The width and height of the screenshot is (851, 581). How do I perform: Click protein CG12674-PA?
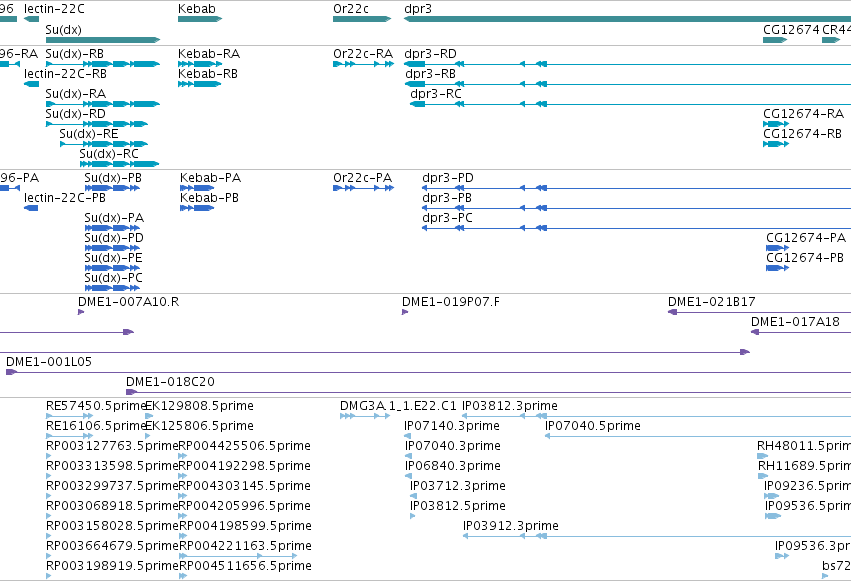pos(778,248)
